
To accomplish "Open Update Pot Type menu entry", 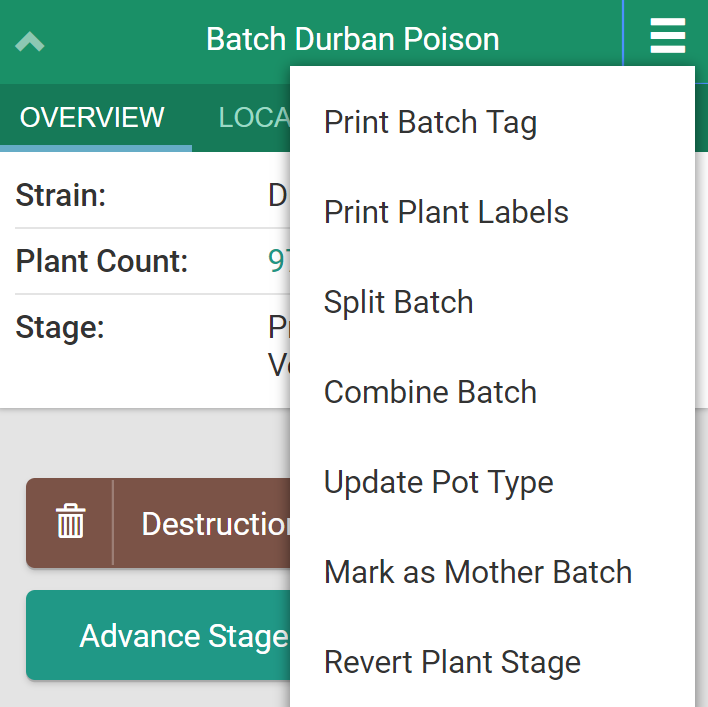I will click(438, 483).
